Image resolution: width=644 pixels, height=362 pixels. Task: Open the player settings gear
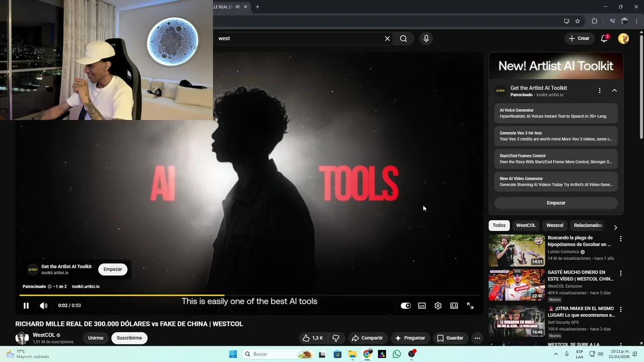click(x=438, y=306)
